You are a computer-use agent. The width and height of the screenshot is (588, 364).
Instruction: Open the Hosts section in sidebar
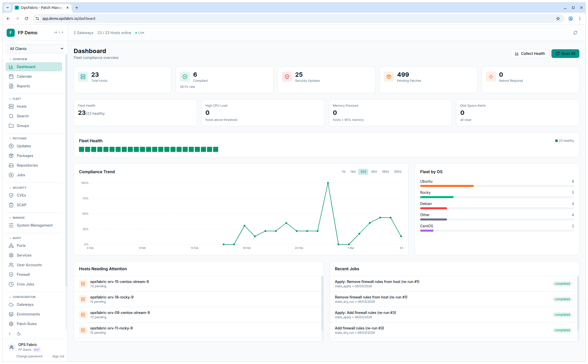click(x=22, y=106)
